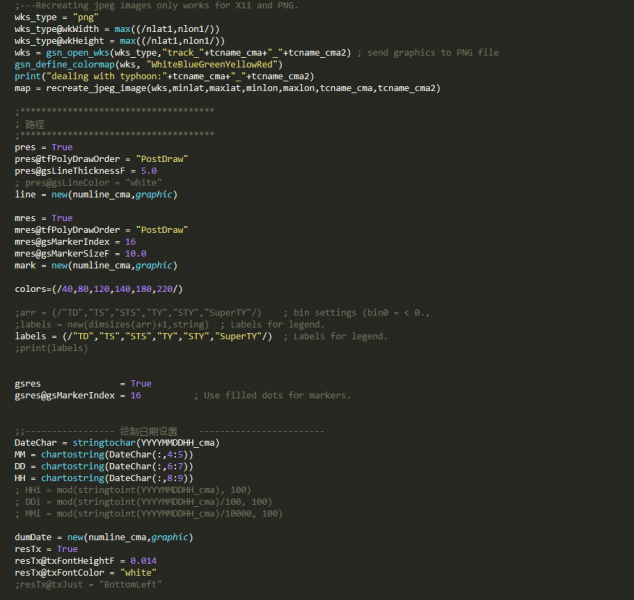Screen dimensions: 634x600
Task: Click the resTx@txFontHeightF value 0.014
Action: [142, 560]
